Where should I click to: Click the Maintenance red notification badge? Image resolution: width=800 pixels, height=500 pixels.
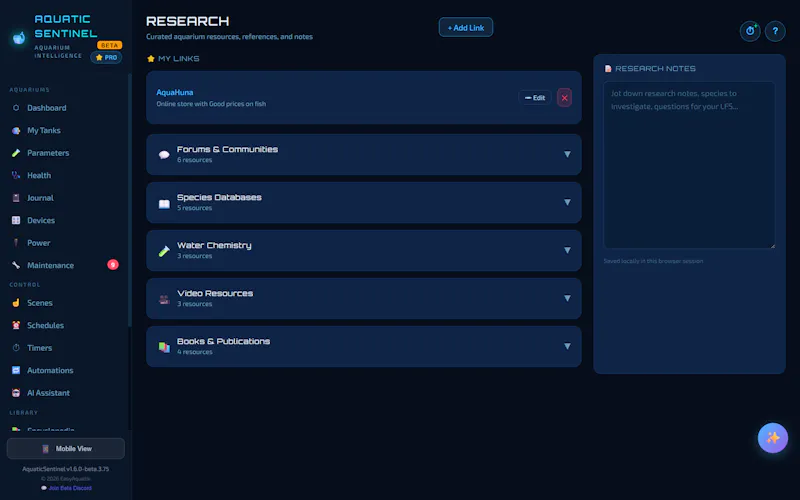[x=113, y=265]
